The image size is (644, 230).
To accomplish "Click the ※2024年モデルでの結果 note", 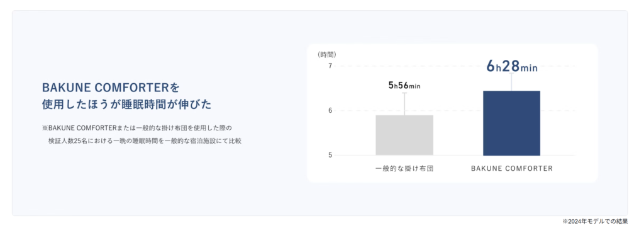I will click(595, 221).
